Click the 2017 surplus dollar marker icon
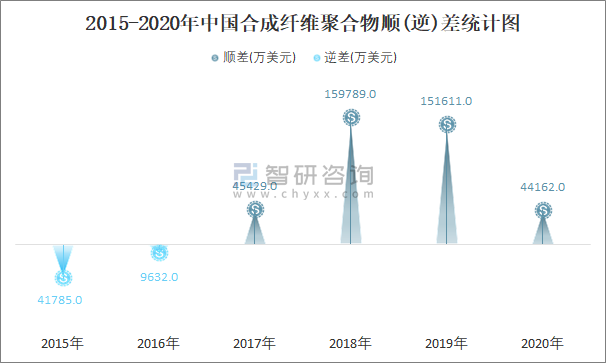Viewport: 606px width, 363px height. (255, 210)
